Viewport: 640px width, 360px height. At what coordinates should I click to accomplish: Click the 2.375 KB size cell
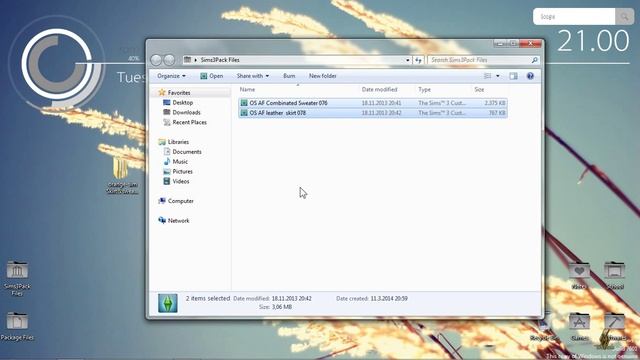[x=495, y=103]
